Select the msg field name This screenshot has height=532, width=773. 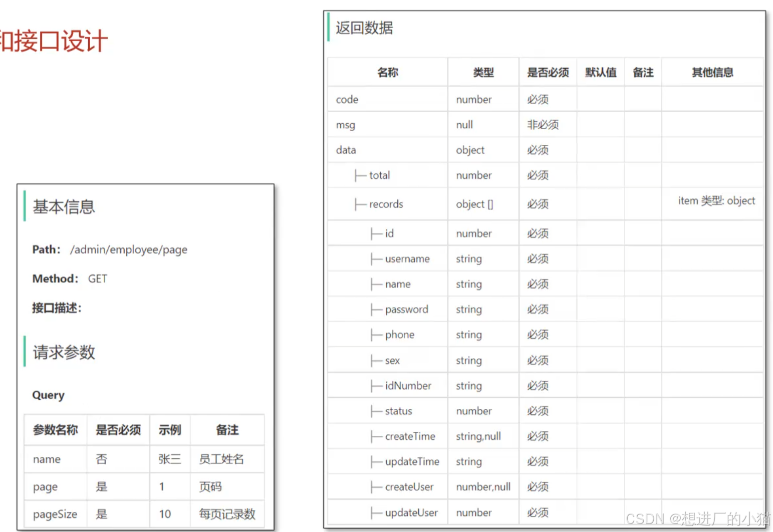pos(346,125)
